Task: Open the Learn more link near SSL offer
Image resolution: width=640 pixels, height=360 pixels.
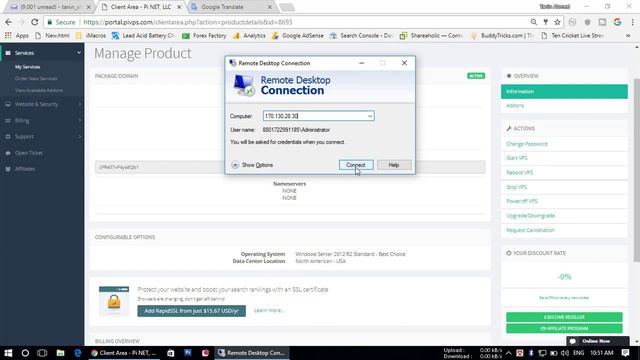Action: click(269, 311)
